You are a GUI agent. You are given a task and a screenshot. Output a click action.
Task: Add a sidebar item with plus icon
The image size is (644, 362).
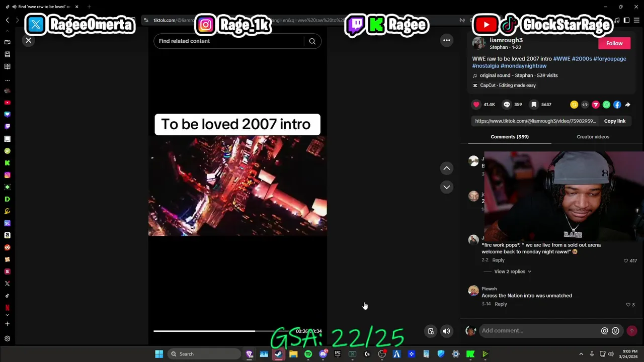(7, 324)
